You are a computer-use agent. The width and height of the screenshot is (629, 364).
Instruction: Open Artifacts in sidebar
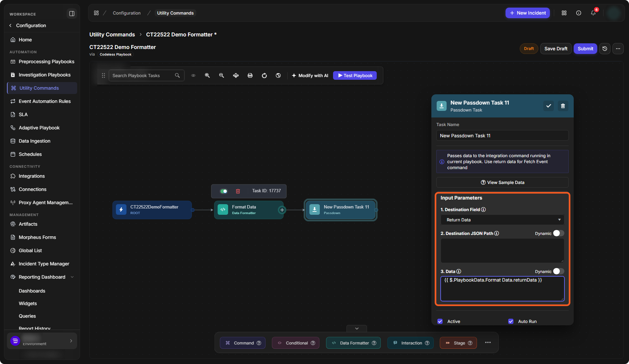pyautogui.click(x=42, y=224)
